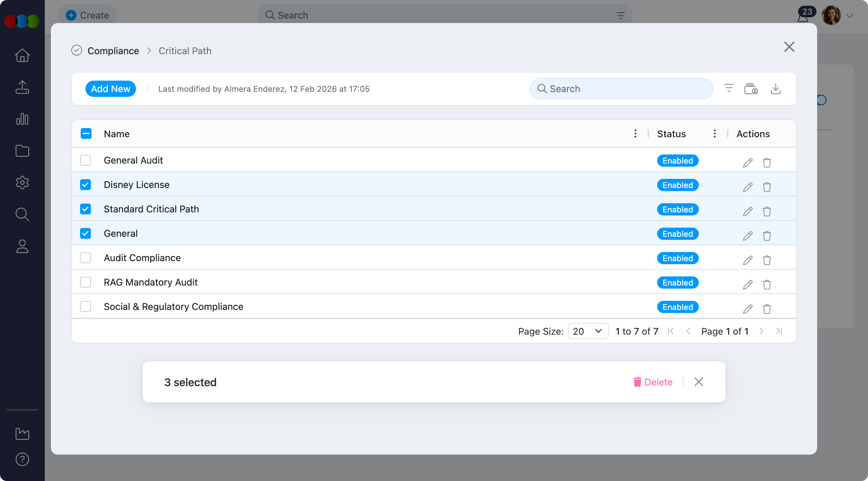Navigate to Compliance via the breadcrumb

113,50
